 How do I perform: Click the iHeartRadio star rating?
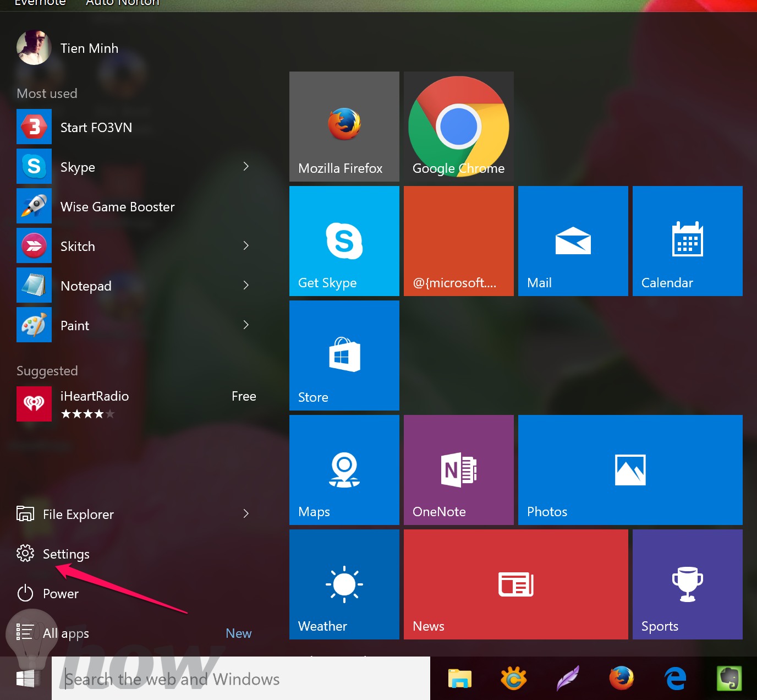(x=88, y=414)
